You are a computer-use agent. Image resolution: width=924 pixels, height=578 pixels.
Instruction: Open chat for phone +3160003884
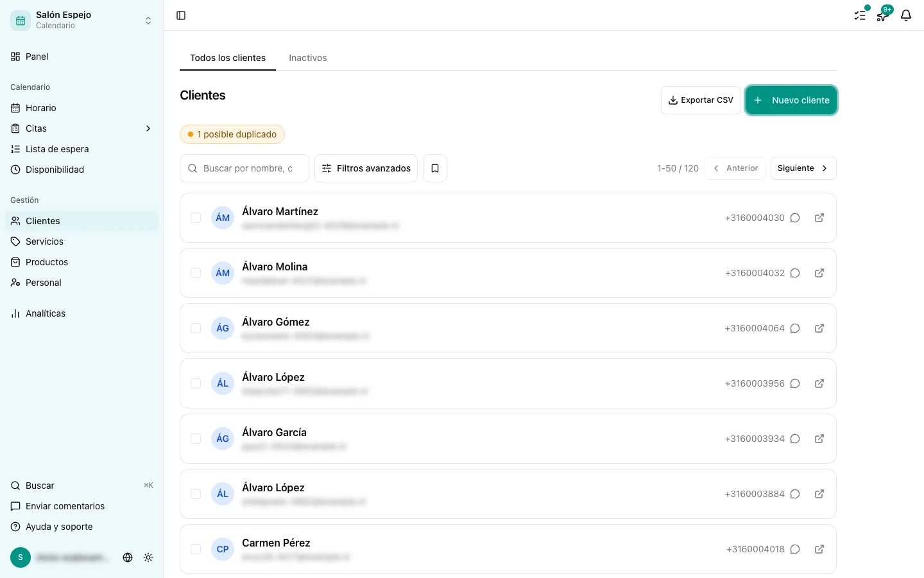click(x=795, y=494)
